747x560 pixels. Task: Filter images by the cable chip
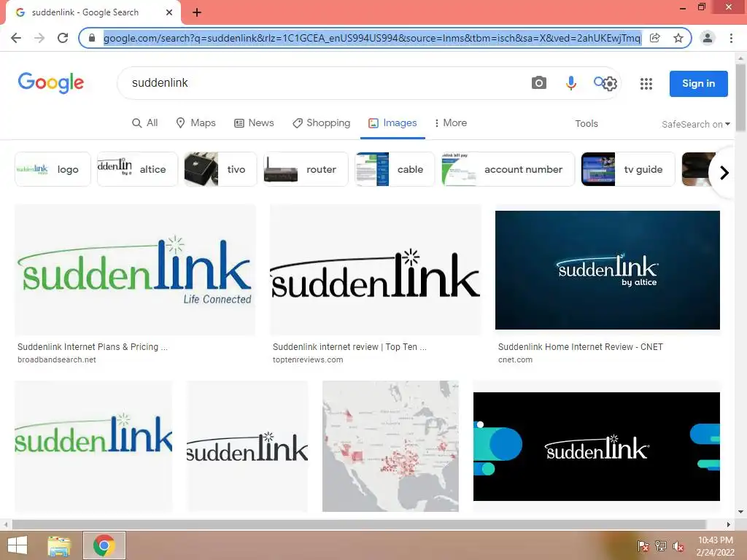point(395,169)
